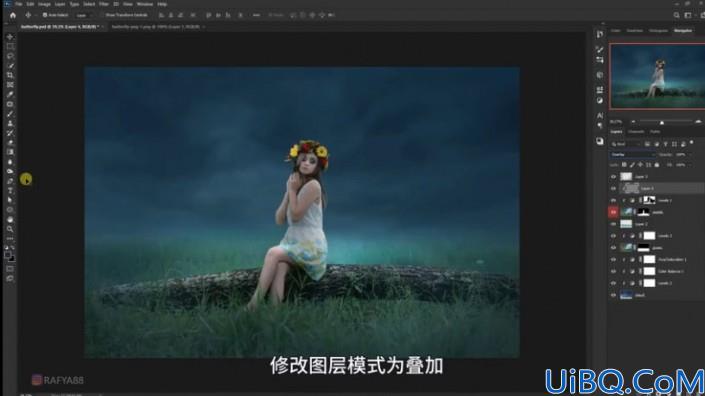The image size is (705, 396).
Task: Switch to the Histogram tab
Action: pyautogui.click(x=659, y=31)
